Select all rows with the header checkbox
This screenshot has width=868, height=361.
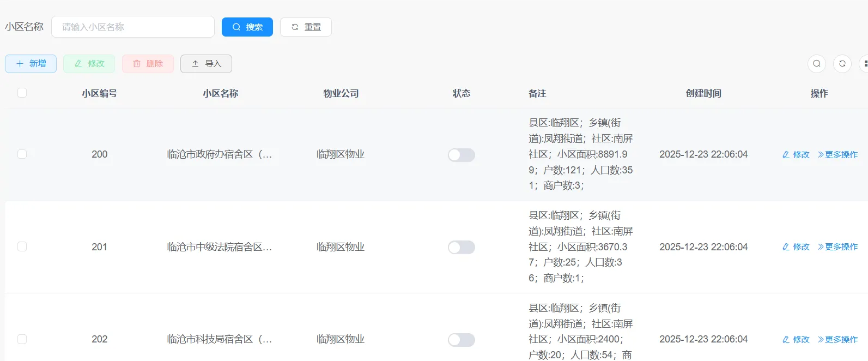(x=22, y=93)
